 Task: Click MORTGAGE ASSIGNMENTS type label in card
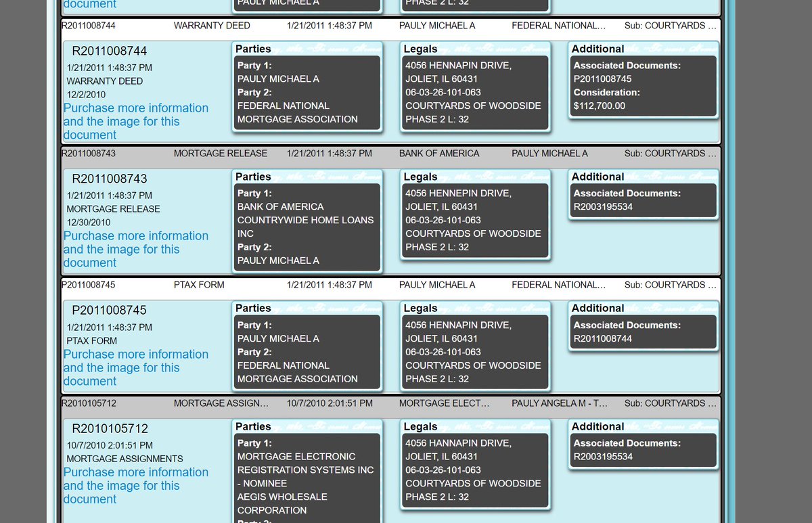pos(125,459)
